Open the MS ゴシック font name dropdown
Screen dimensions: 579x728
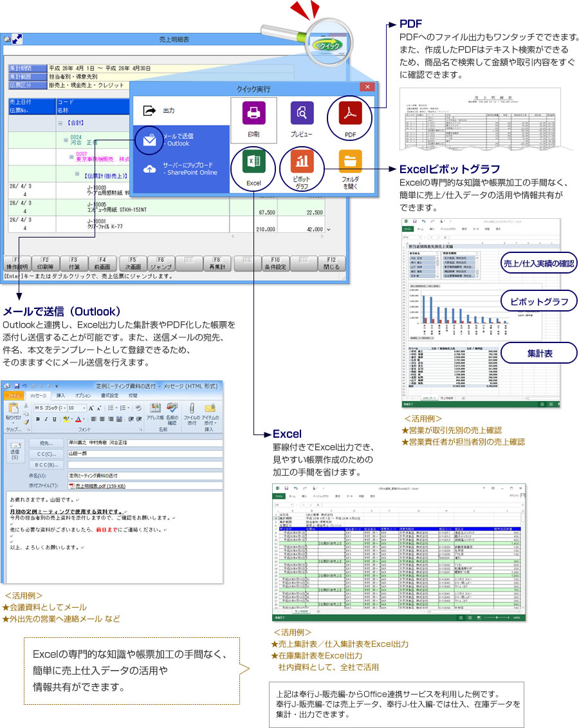[x=64, y=408]
